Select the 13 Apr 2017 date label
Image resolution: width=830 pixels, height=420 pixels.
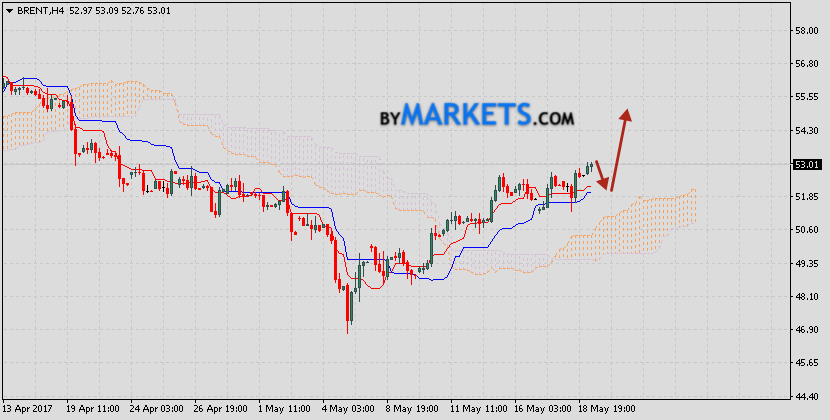coord(30,409)
